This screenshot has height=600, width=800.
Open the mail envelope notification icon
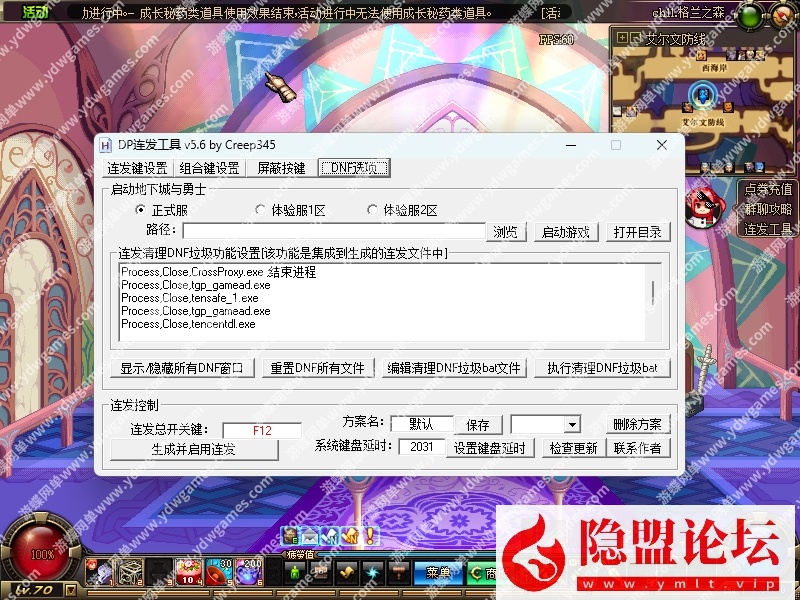[x=310, y=536]
